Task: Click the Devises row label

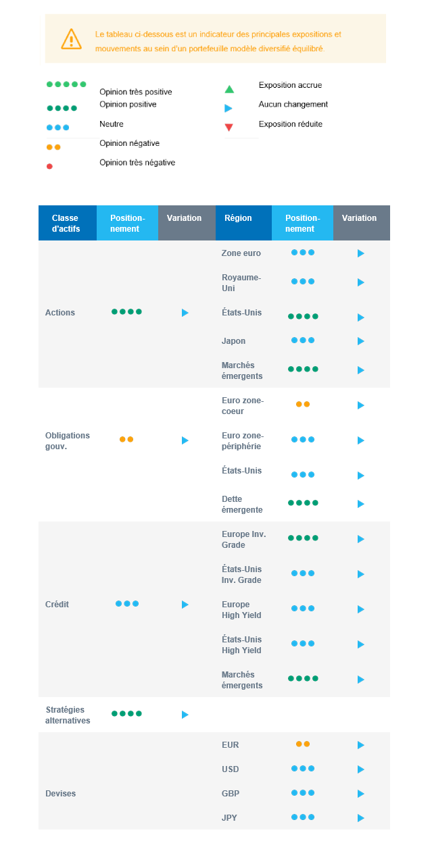Action: 60,794
